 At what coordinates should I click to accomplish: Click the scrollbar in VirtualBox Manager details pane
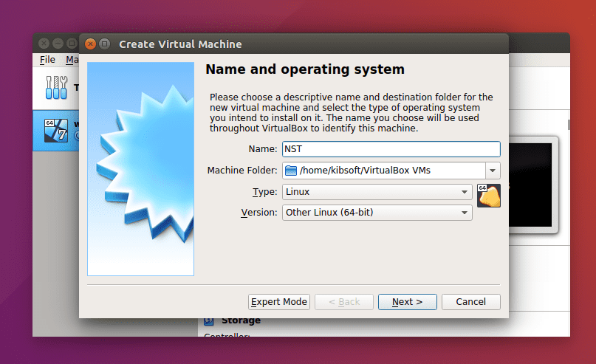click(x=569, y=125)
